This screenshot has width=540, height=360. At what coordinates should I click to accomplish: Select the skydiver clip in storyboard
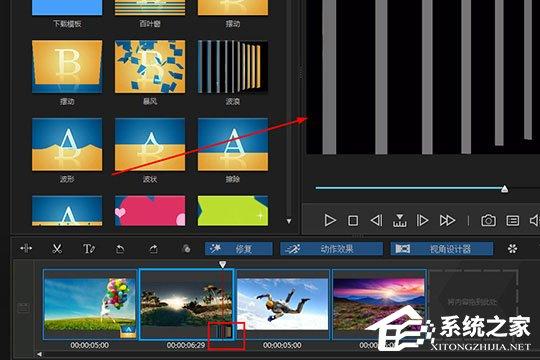click(282, 304)
